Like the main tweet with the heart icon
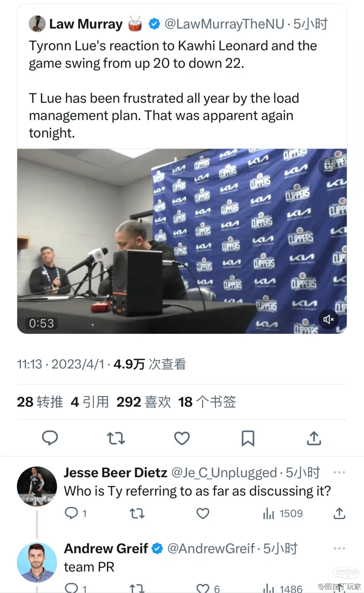 [182, 438]
